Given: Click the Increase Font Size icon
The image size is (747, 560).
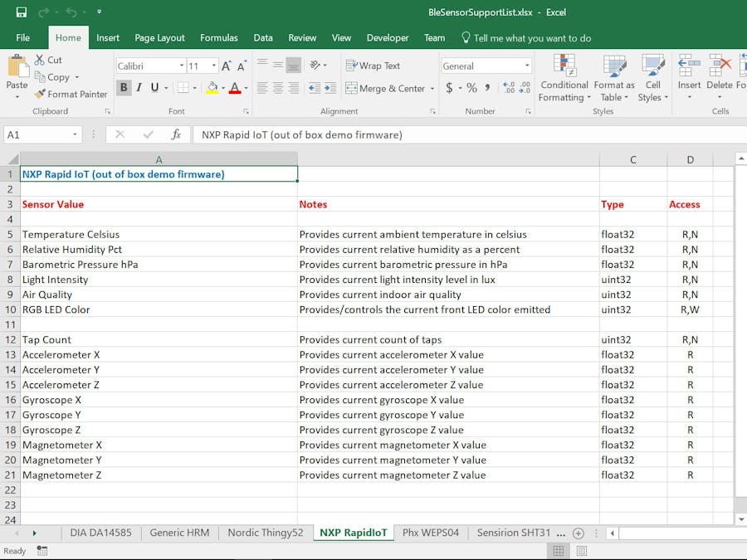Looking at the screenshot, I should [x=226, y=66].
